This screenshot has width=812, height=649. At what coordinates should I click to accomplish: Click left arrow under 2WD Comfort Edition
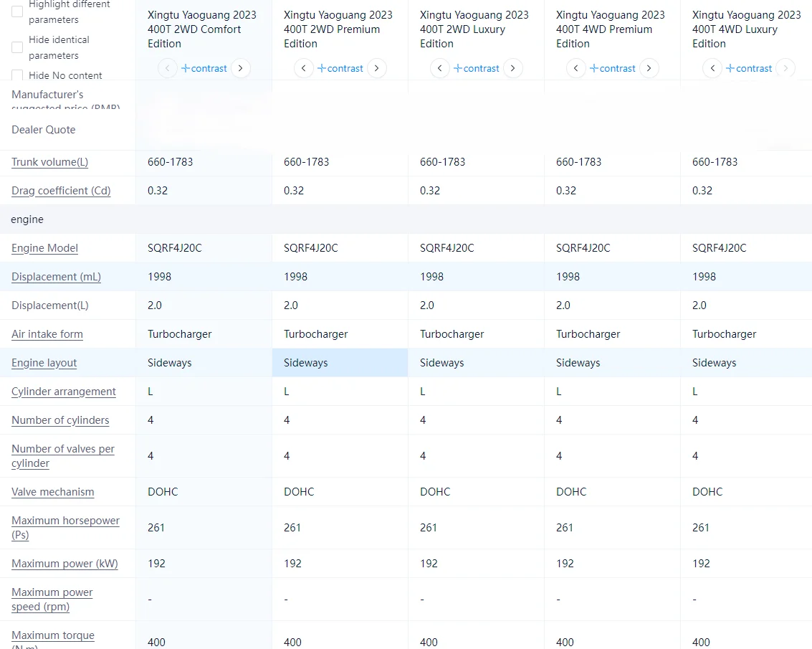[x=168, y=68]
